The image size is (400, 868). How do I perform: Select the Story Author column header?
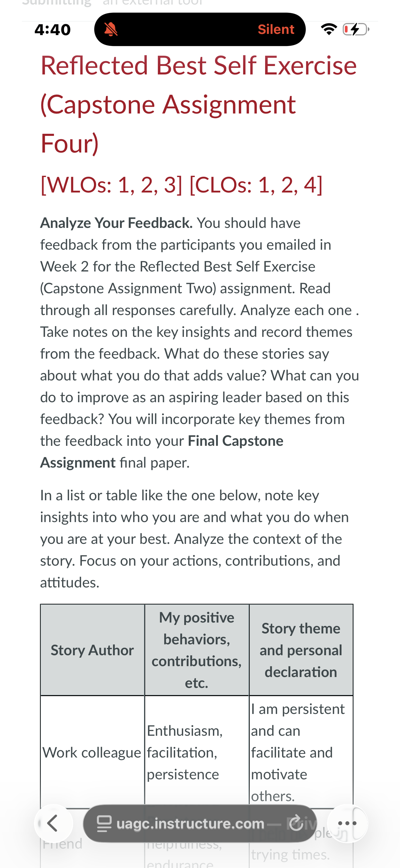[92, 650]
